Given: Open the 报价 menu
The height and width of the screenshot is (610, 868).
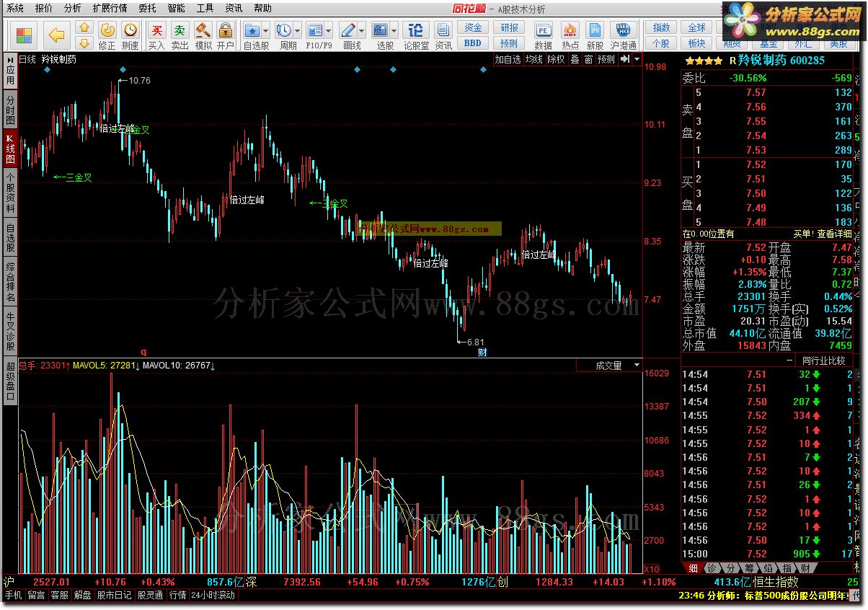Looking at the screenshot, I should coord(43,9).
